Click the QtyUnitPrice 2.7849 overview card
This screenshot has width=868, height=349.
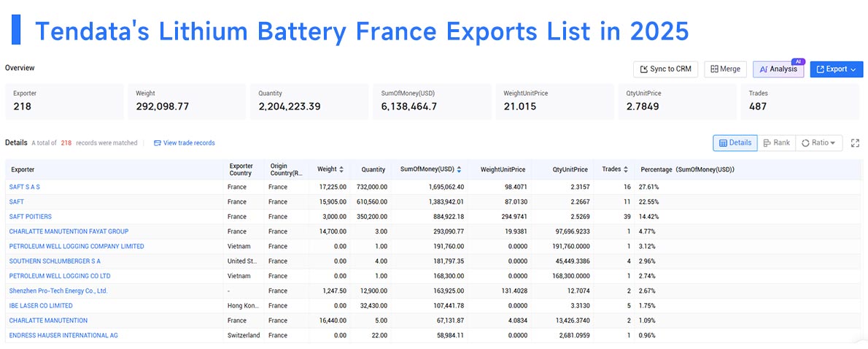point(677,101)
